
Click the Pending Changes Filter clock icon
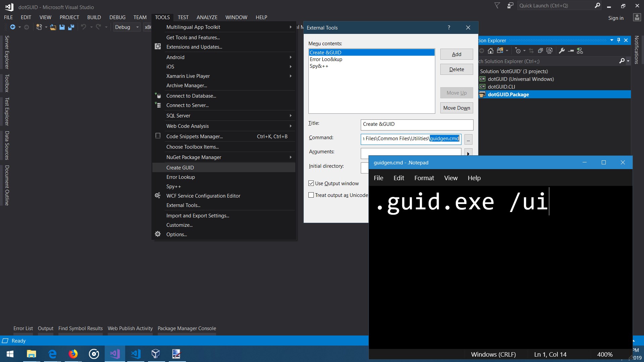coord(518,51)
